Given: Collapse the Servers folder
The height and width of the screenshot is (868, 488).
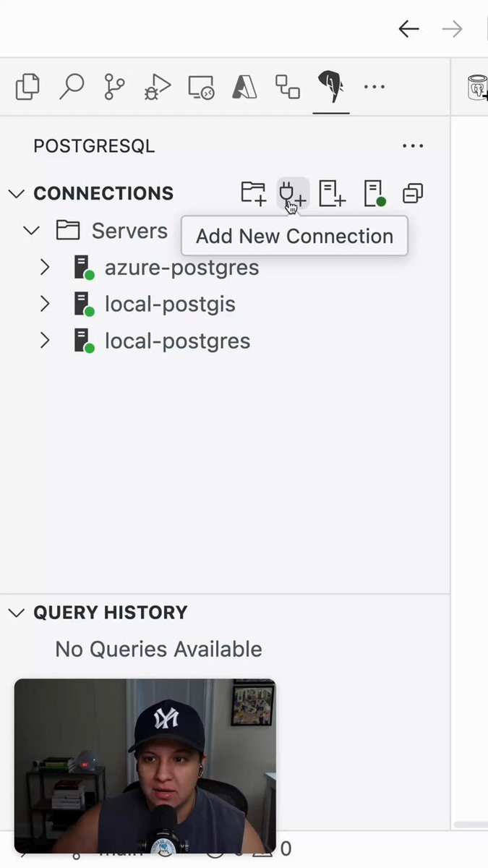Looking at the screenshot, I should pos(31,231).
